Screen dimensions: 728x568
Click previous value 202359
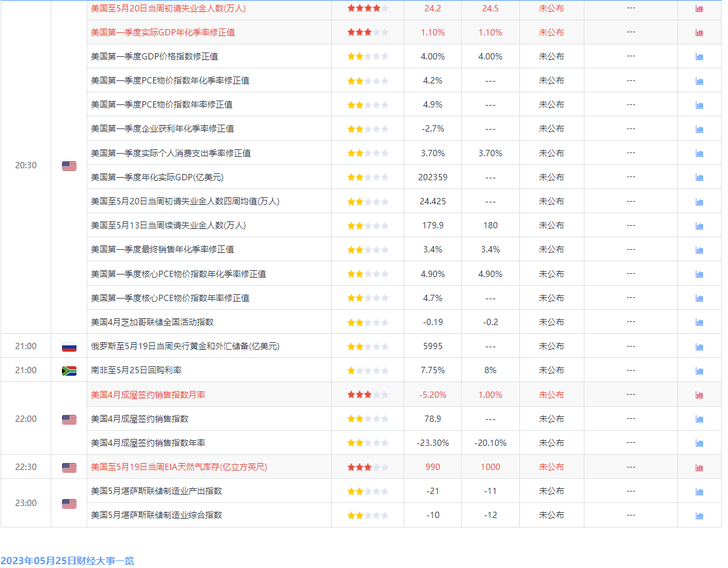[x=433, y=177]
